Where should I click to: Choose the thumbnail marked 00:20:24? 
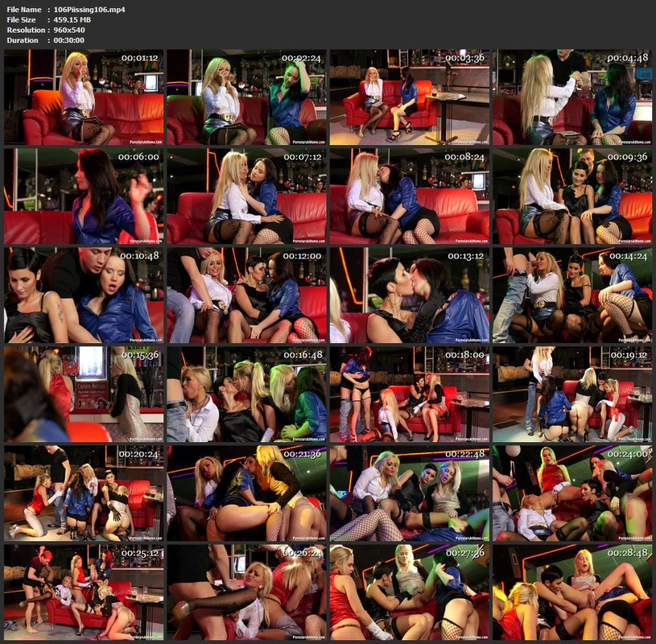point(84,493)
